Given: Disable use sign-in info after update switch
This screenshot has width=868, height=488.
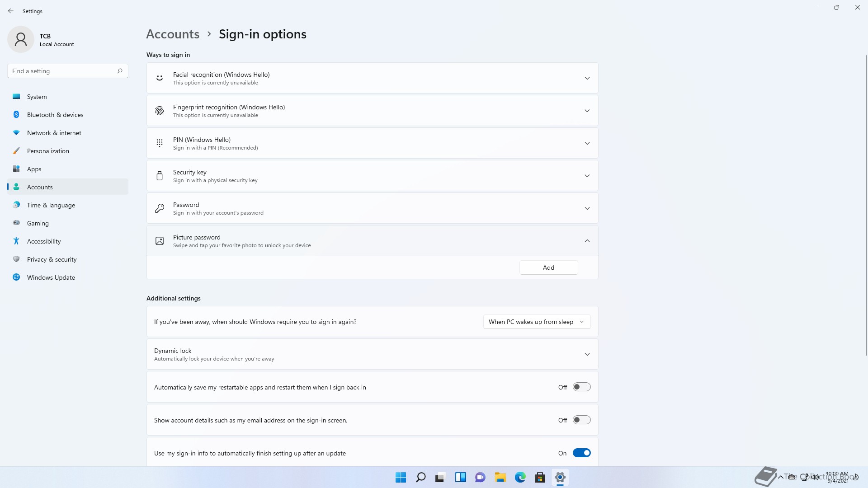Looking at the screenshot, I should coord(581,453).
